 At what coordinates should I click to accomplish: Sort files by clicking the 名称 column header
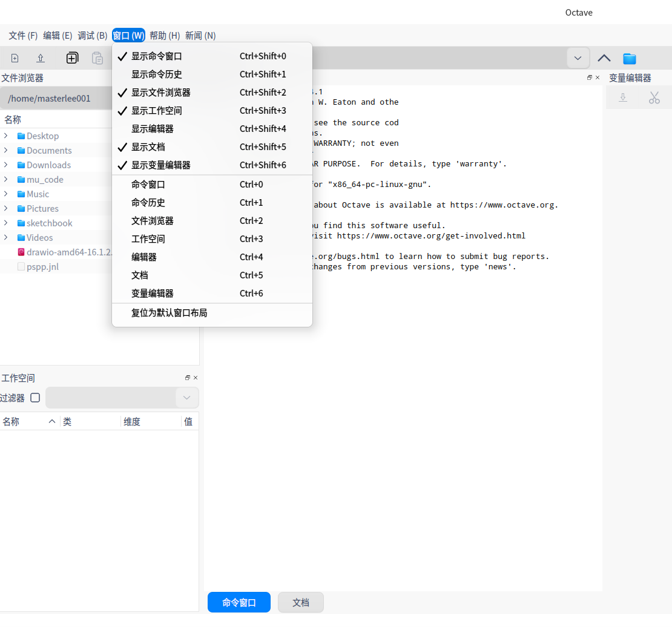[x=13, y=119]
